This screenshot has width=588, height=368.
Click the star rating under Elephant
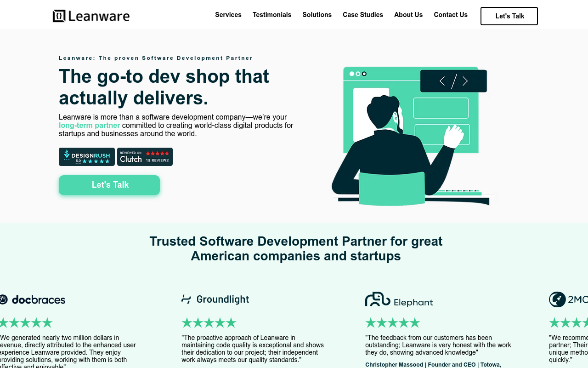[393, 322]
